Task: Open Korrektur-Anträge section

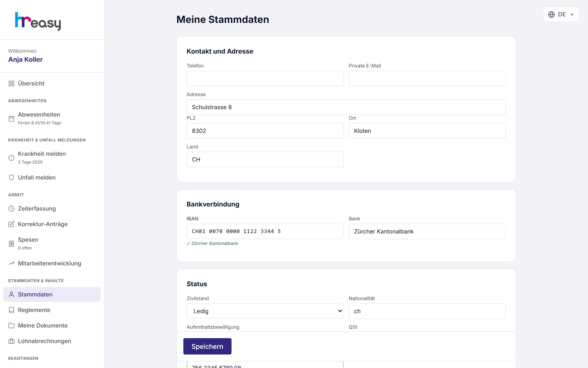Action: (52, 224)
